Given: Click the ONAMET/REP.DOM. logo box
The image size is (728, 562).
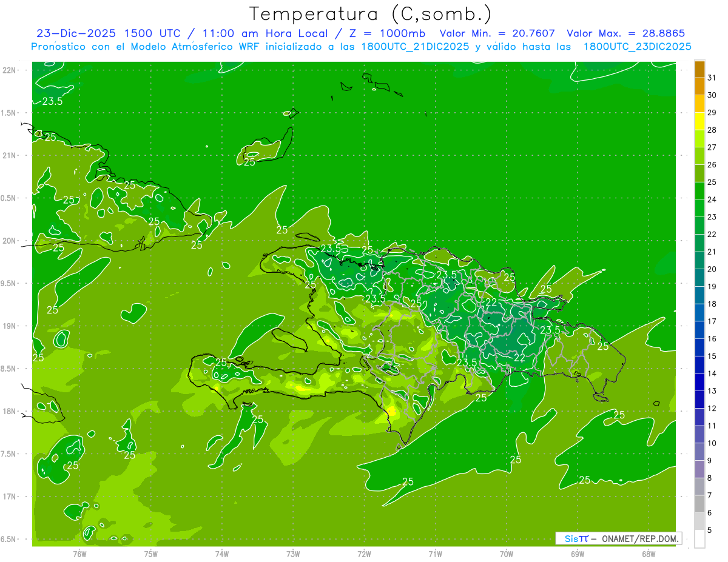Looking at the screenshot, I should (618, 538).
